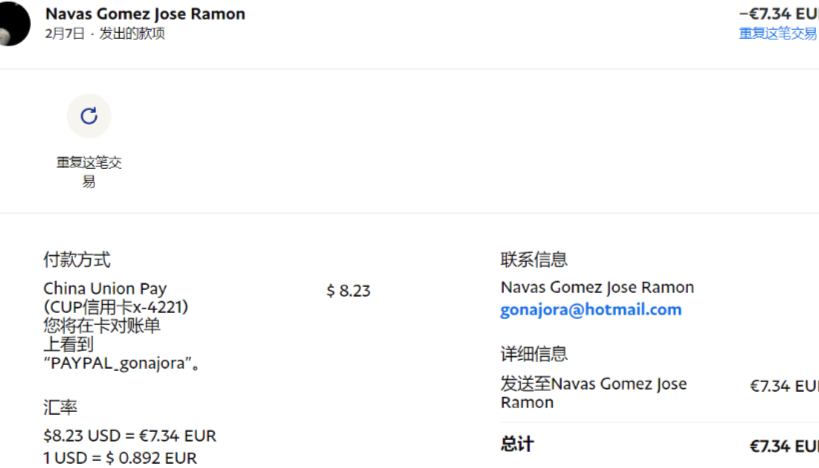
Task: Click the 总计 total row
Action: [518, 444]
